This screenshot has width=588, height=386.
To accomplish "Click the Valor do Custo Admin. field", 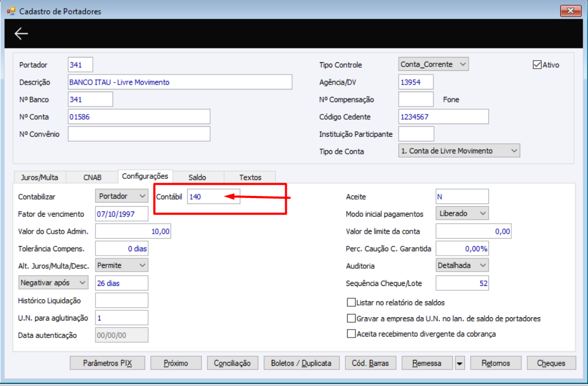I will [133, 232].
